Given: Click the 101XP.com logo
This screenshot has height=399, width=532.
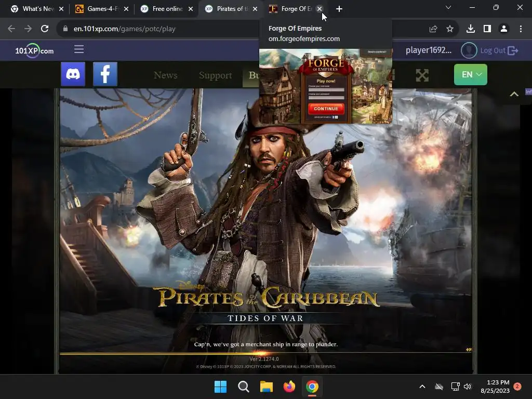Looking at the screenshot, I should (x=34, y=50).
